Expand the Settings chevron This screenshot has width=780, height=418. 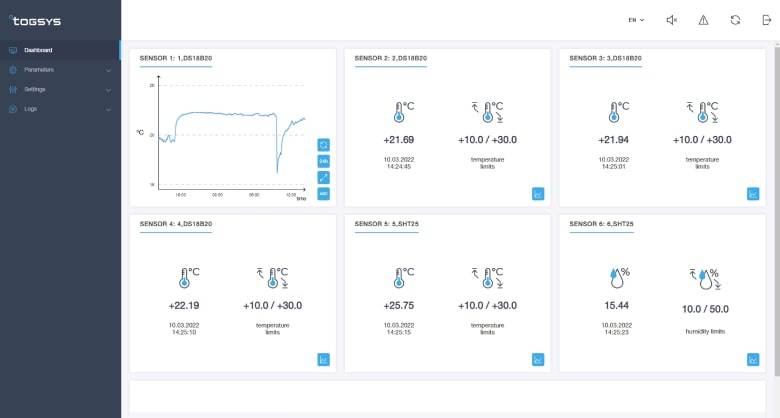[108, 90]
